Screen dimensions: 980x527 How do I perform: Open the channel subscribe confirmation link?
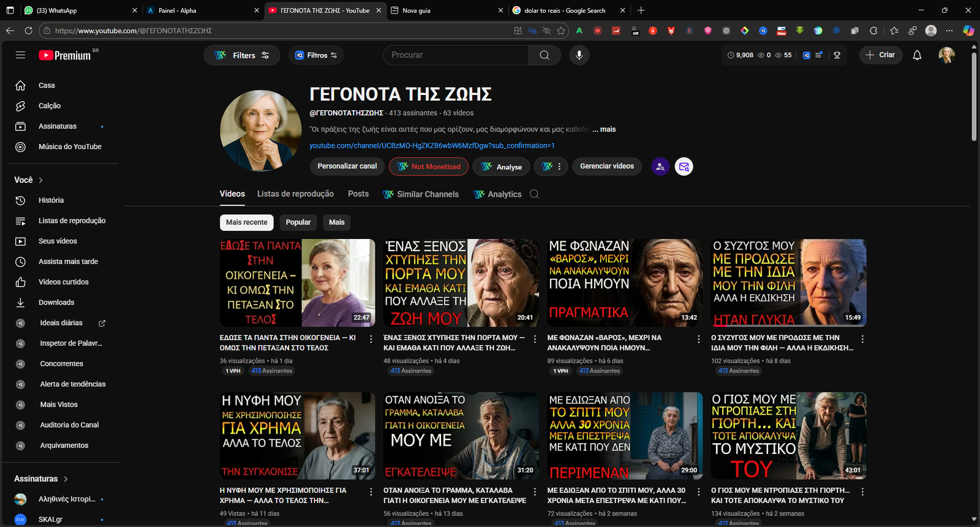click(431, 146)
